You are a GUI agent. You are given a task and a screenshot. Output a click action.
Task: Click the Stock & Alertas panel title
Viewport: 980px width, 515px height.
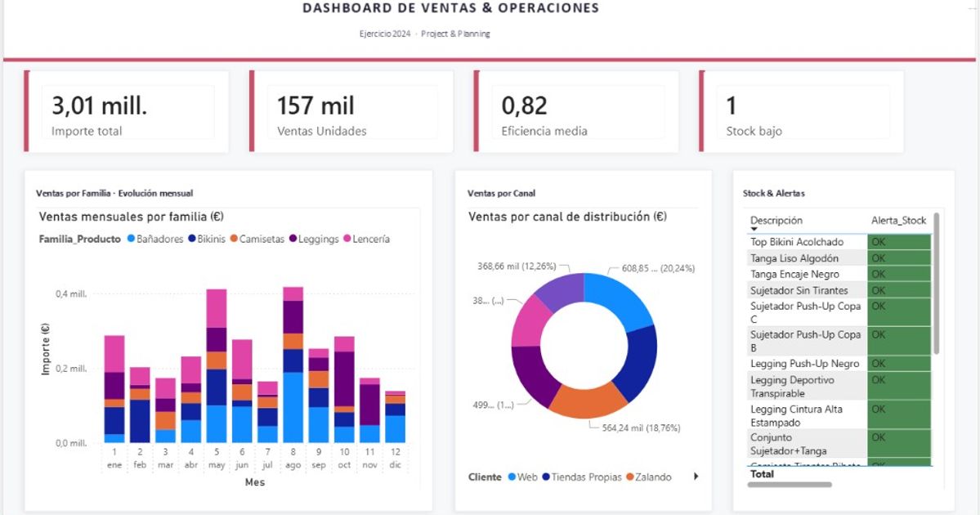click(774, 193)
